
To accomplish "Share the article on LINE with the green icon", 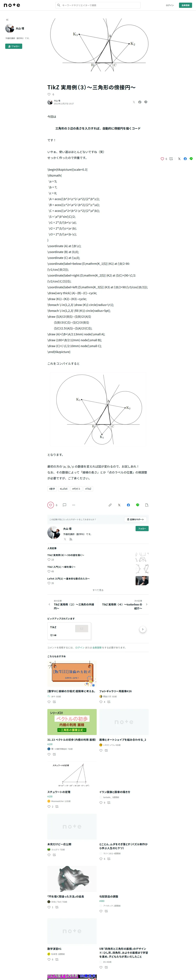I will point(137,505).
